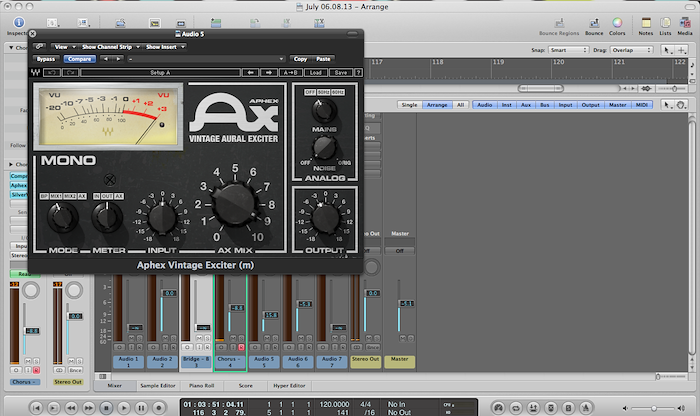
Task: Click the AX MIX knob
Action: (235, 204)
